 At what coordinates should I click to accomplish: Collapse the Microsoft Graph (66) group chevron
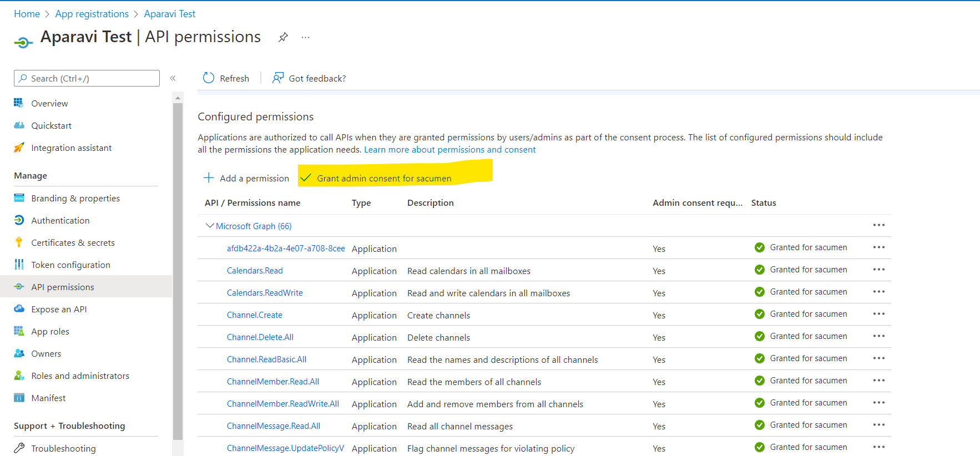(209, 226)
